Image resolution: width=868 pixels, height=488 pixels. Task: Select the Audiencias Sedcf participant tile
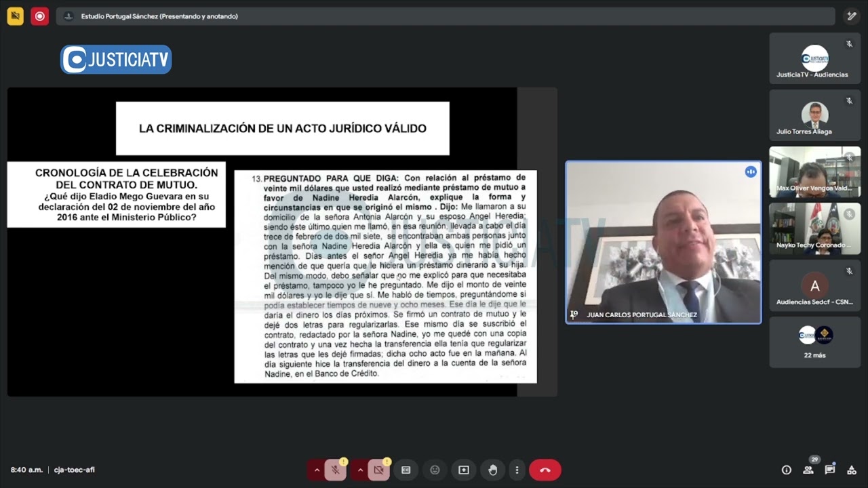[814, 285]
